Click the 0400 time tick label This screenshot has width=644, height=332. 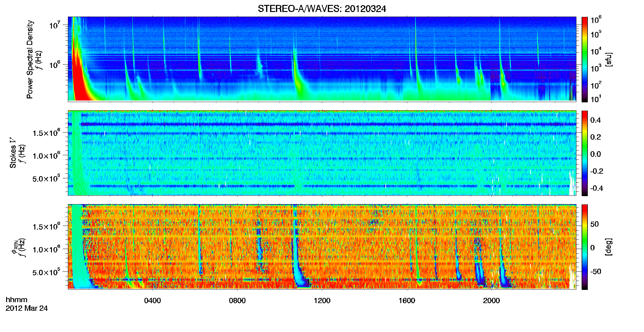coord(152,300)
